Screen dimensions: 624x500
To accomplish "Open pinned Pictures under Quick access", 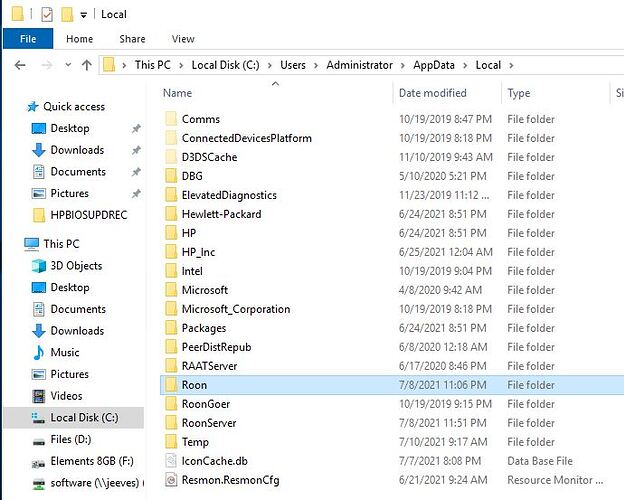I will [x=69, y=193].
